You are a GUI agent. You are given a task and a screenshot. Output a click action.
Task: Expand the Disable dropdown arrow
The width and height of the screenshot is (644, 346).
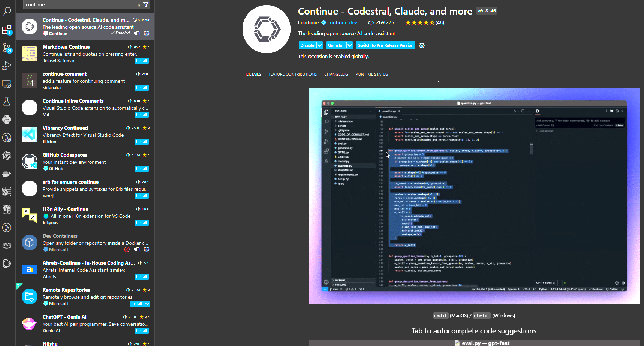(x=319, y=45)
